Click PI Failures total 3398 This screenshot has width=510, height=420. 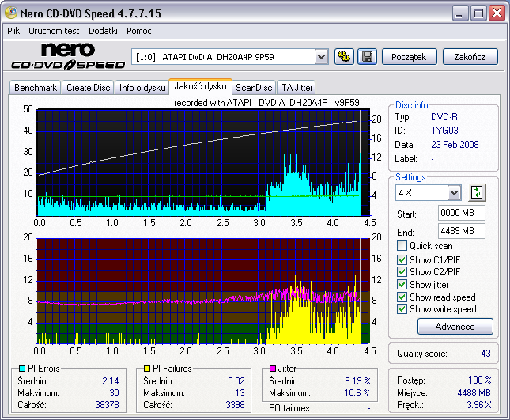(235, 405)
